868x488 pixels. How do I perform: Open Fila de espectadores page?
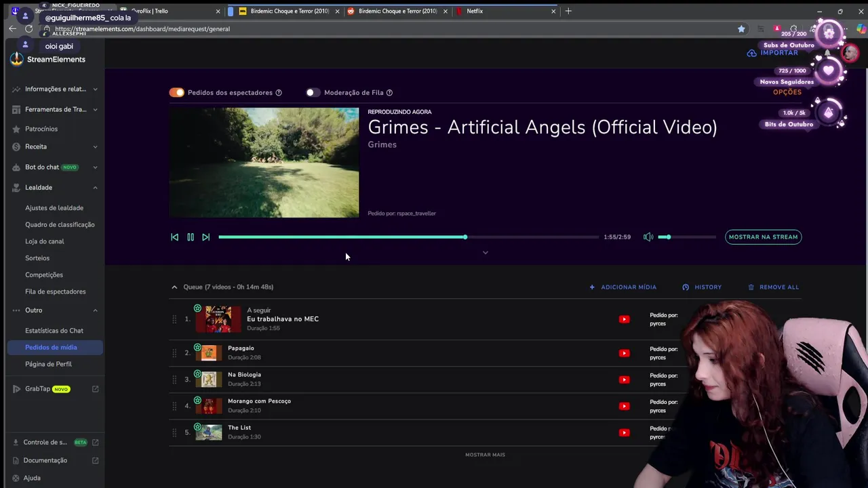coord(56,291)
